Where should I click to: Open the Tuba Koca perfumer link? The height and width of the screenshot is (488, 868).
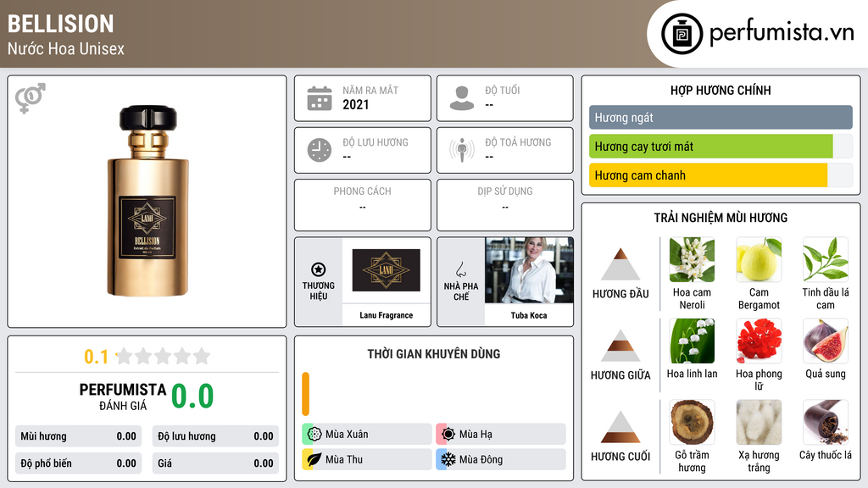click(x=529, y=315)
